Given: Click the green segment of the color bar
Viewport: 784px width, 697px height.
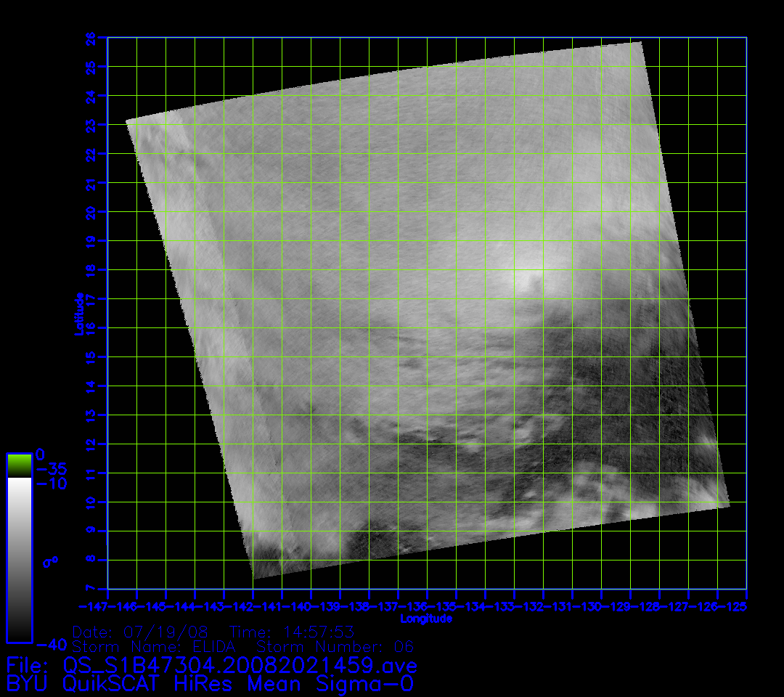Looking at the screenshot, I should 19,465.
